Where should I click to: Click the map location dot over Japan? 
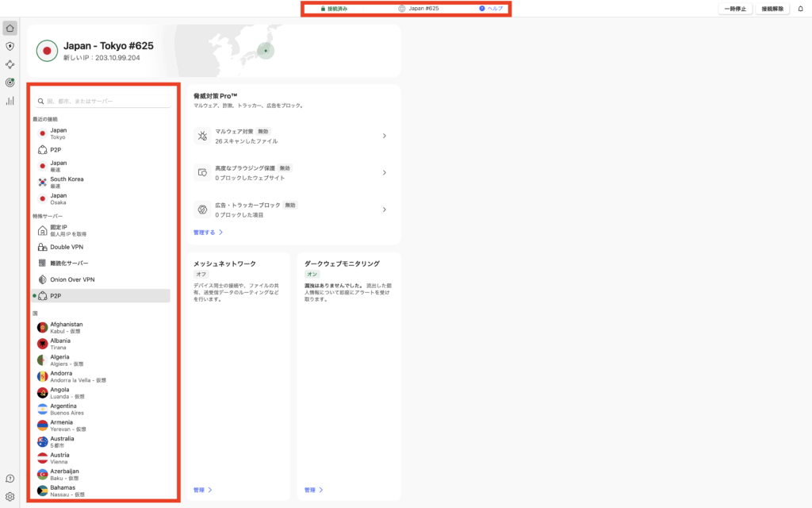[x=266, y=51]
